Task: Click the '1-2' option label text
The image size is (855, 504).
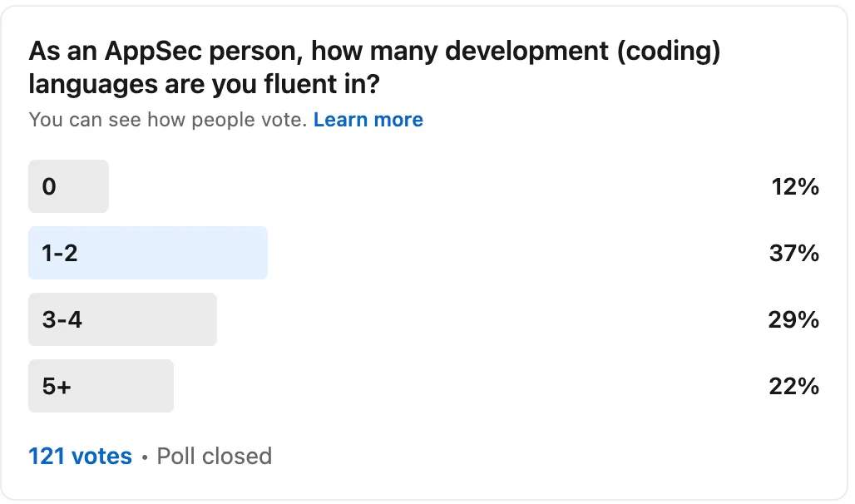Action: [60, 254]
